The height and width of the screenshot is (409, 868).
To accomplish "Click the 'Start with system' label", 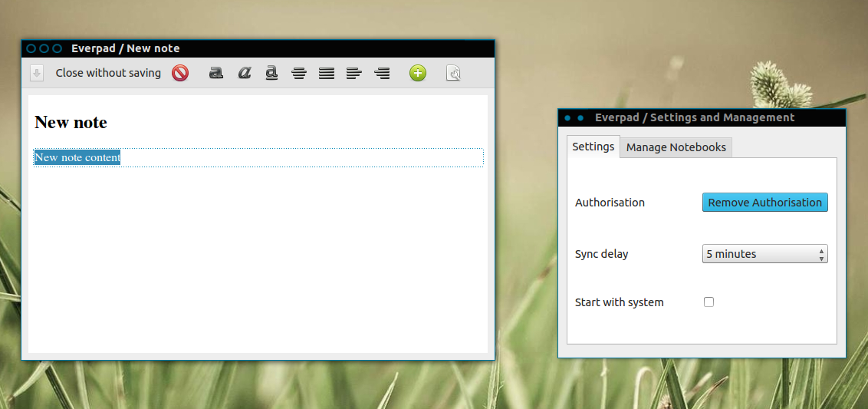I will coord(620,302).
